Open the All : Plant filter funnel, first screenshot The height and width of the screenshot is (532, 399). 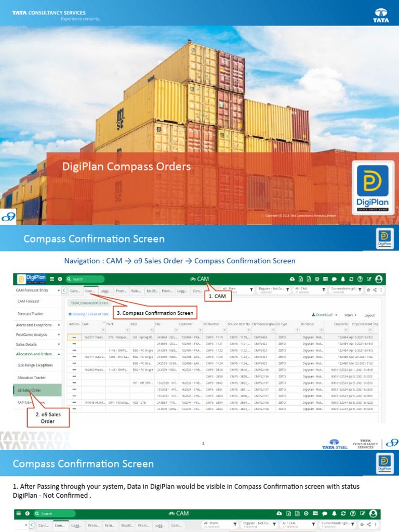(251, 290)
